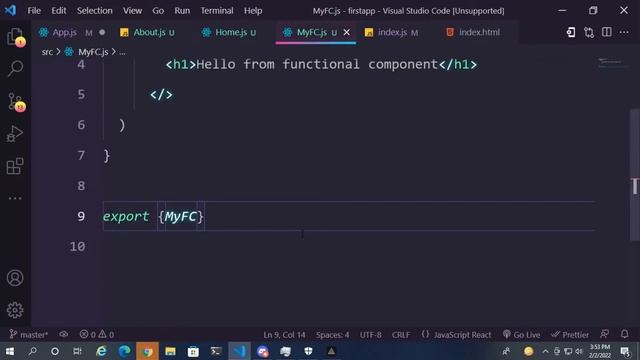Close the MyFC.js tab
The image size is (640, 360).
[347, 32]
